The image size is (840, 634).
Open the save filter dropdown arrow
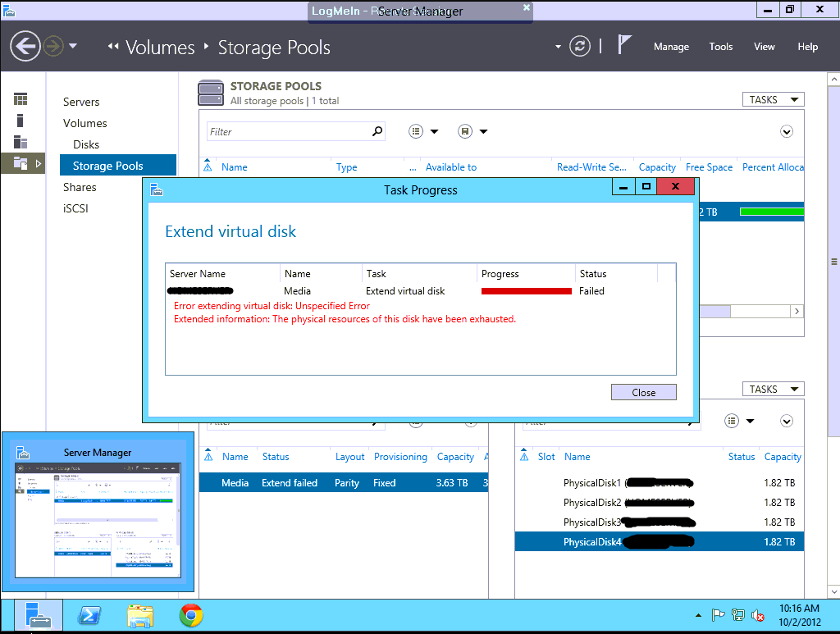pyautogui.click(x=482, y=131)
